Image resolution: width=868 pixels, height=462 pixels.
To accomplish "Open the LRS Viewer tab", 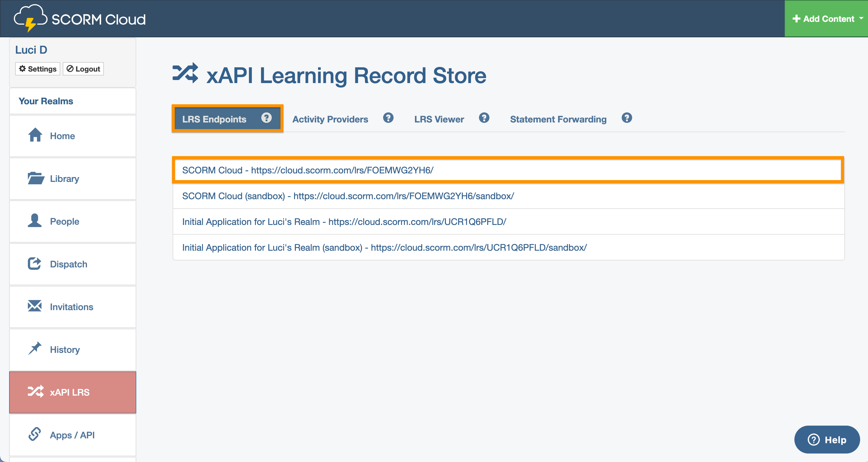I will 439,119.
